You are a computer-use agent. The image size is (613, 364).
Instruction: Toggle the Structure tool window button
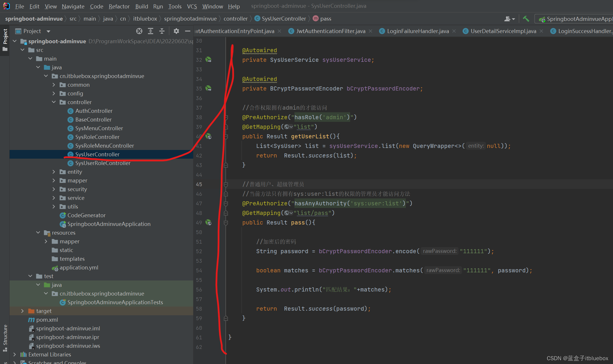pos(5,336)
